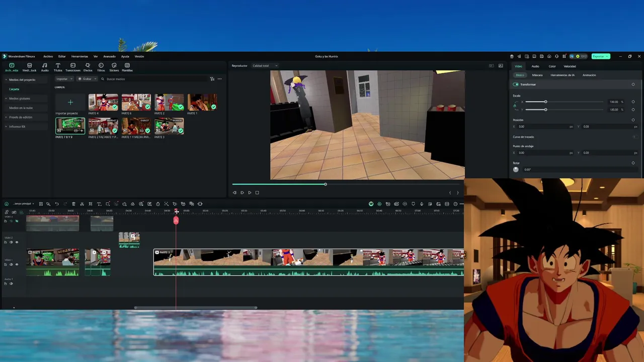The image size is (644, 362).
Task: Open the Archivo menu
Action: point(48,56)
